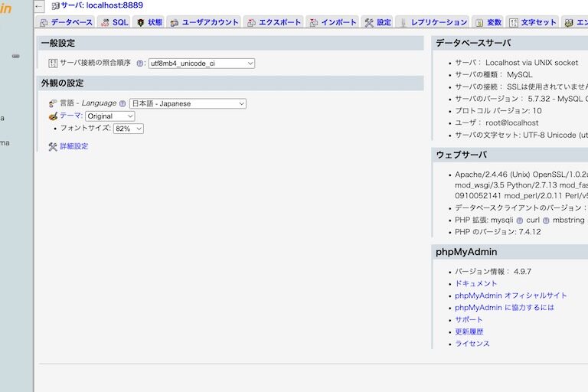Viewport: 588px width, 392px height.
Task: Switch to the ユーザアカウント tab
Action: tap(204, 22)
